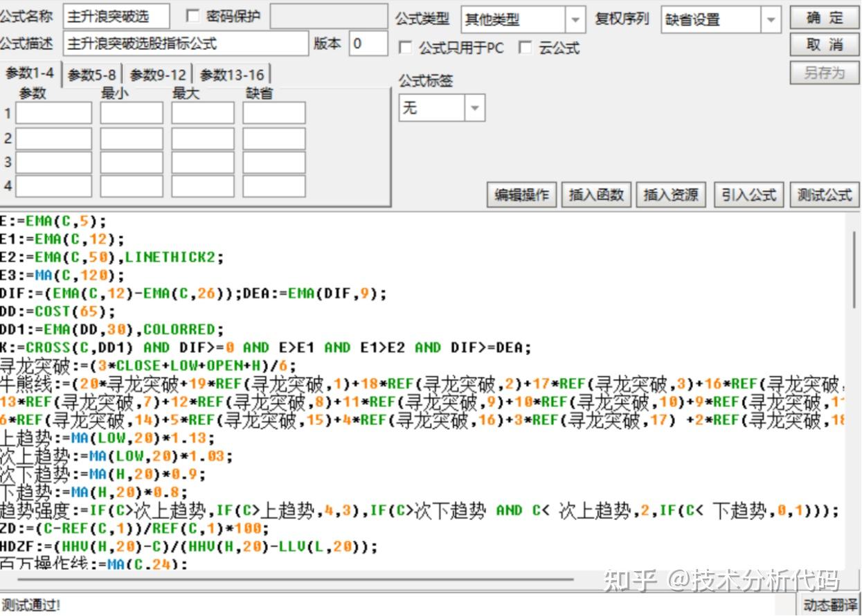
Task: Open 复权序列 dropdown showing 缺省设置
Action: [x=721, y=20]
